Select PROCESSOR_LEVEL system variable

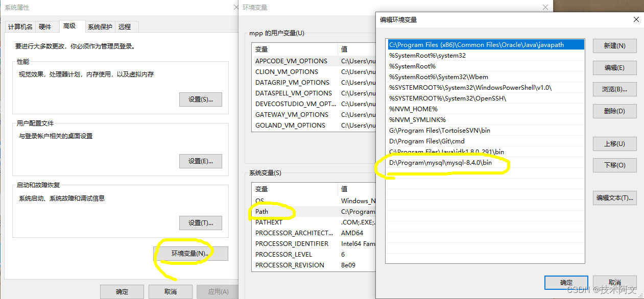pos(314,255)
